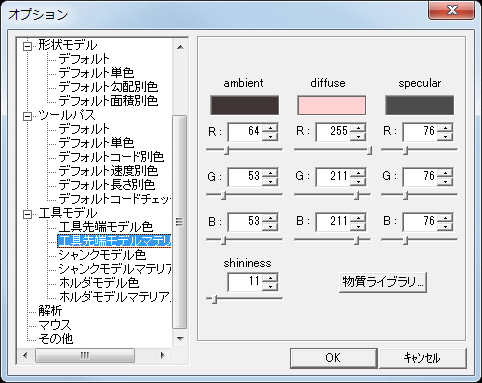Image resolution: width=482 pixels, height=383 pixels.
Task: Collapse the 形状モデル tree node
Action: (28, 46)
